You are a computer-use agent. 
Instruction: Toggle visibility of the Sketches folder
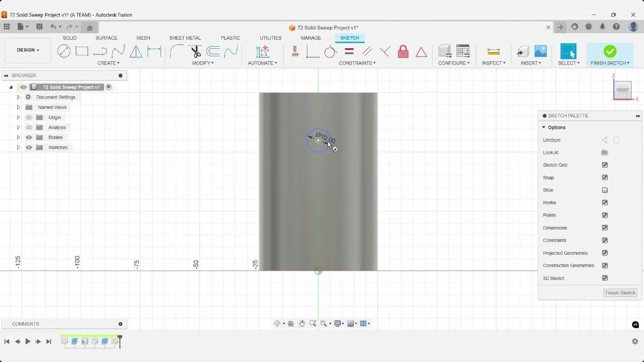[29, 147]
